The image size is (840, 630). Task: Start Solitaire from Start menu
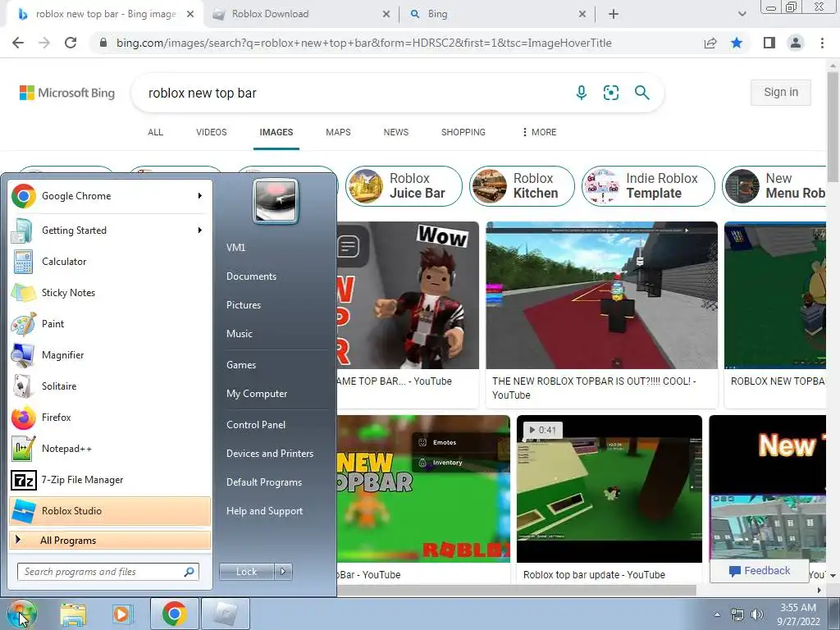(110, 386)
